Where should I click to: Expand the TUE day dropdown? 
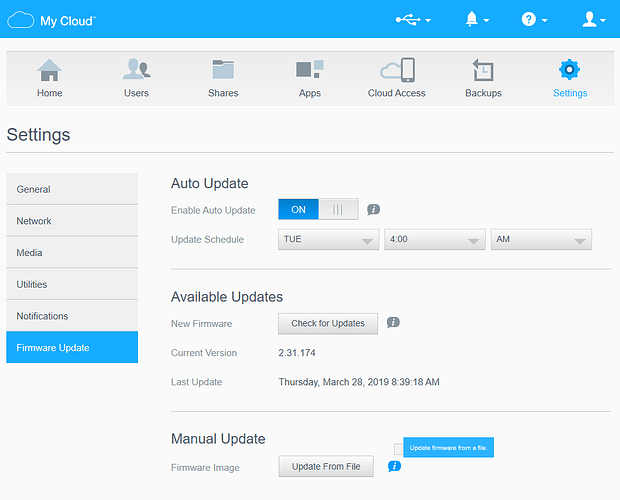point(329,240)
